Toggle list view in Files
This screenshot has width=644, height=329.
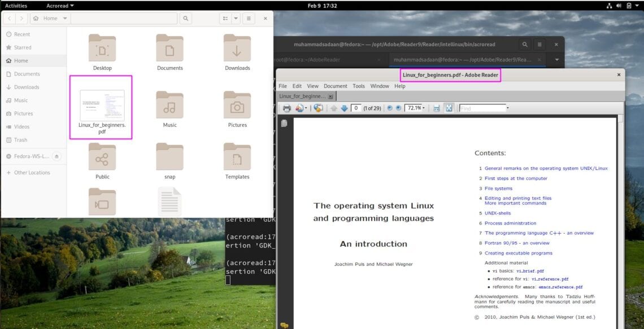tap(226, 18)
